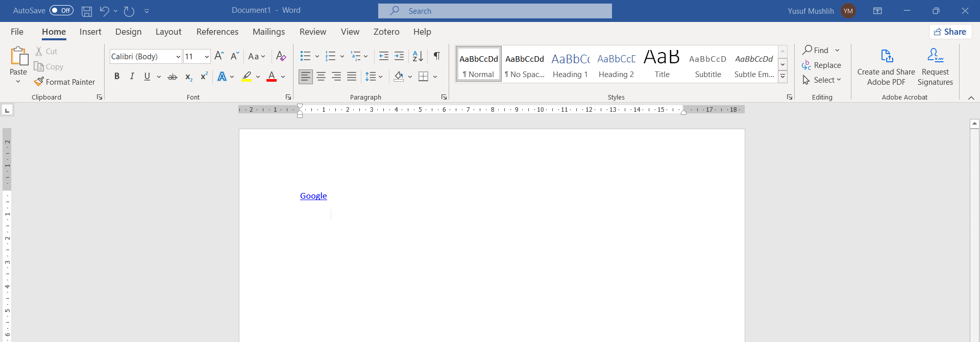Click the Share button
The image size is (980, 342).
tap(950, 32)
